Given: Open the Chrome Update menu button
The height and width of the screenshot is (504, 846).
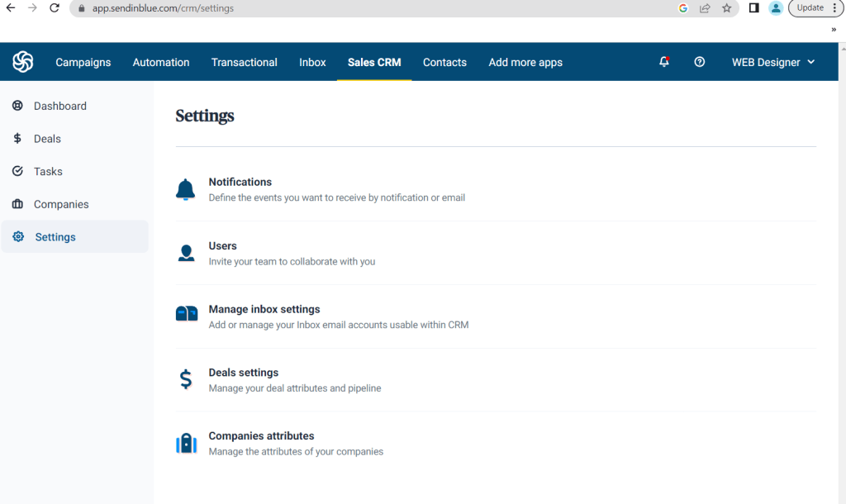Looking at the screenshot, I should coord(815,8).
